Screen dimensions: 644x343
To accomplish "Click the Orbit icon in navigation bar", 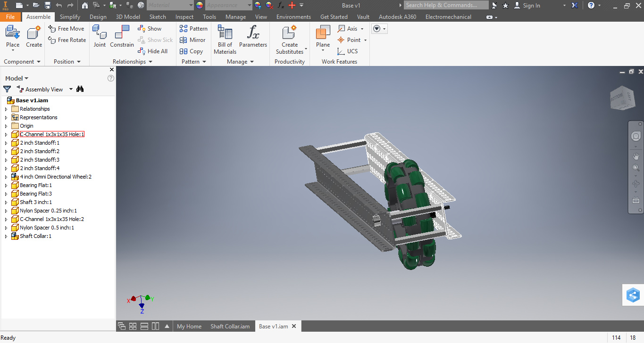I will [636, 184].
